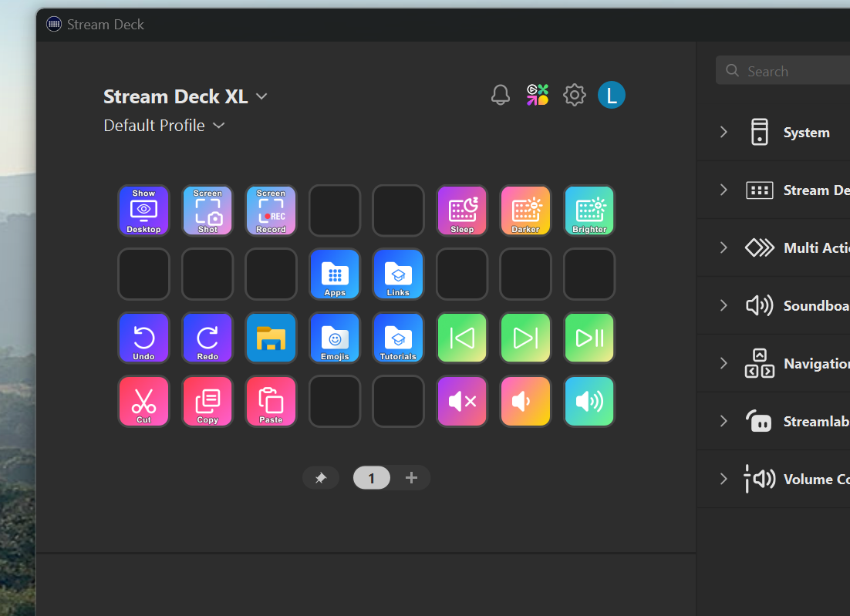Image resolution: width=850 pixels, height=616 pixels.
Task: Select the empty key right of Screen Record
Action: (x=335, y=210)
